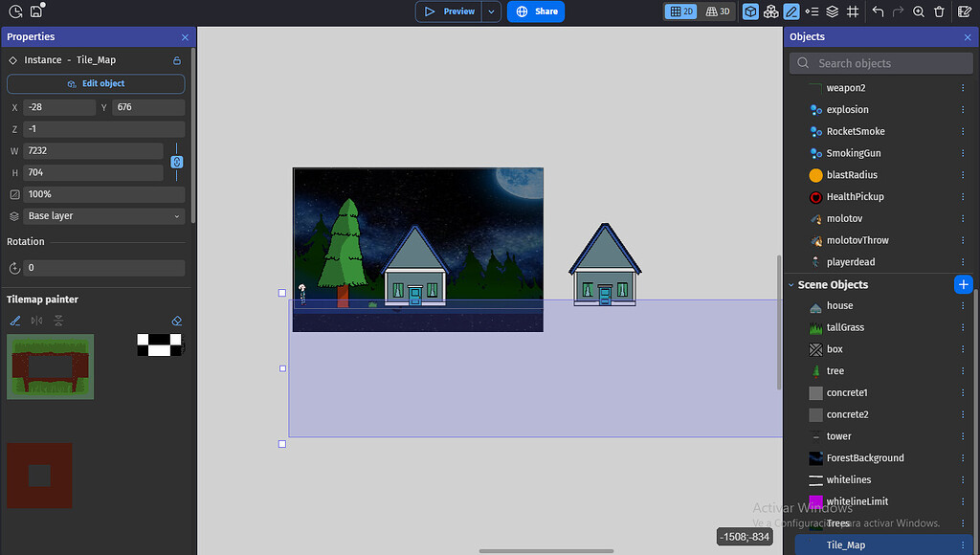The width and height of the screenshot is (980, 555).
Task: Open the options menu for the tree object
Action: (x=963, y=370)
